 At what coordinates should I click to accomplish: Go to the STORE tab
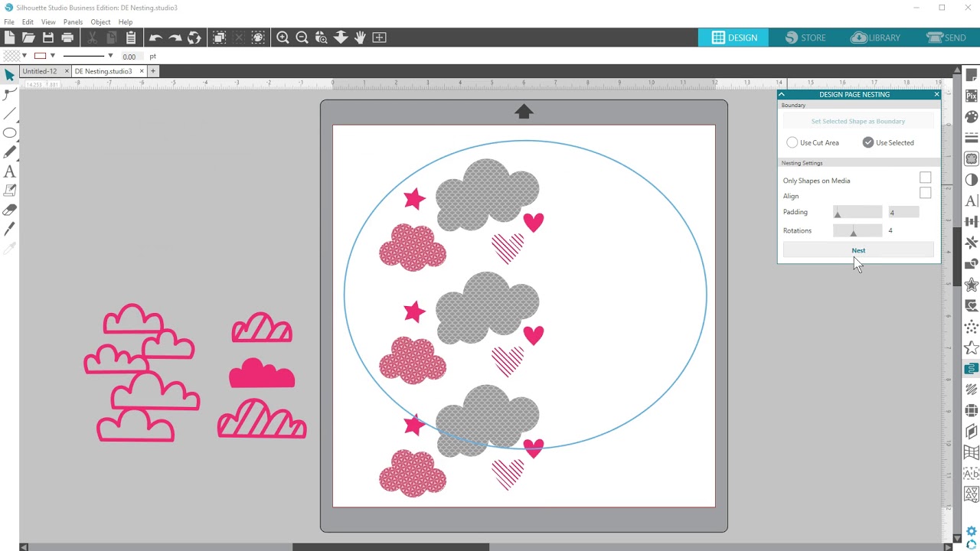tap(805, 37)
